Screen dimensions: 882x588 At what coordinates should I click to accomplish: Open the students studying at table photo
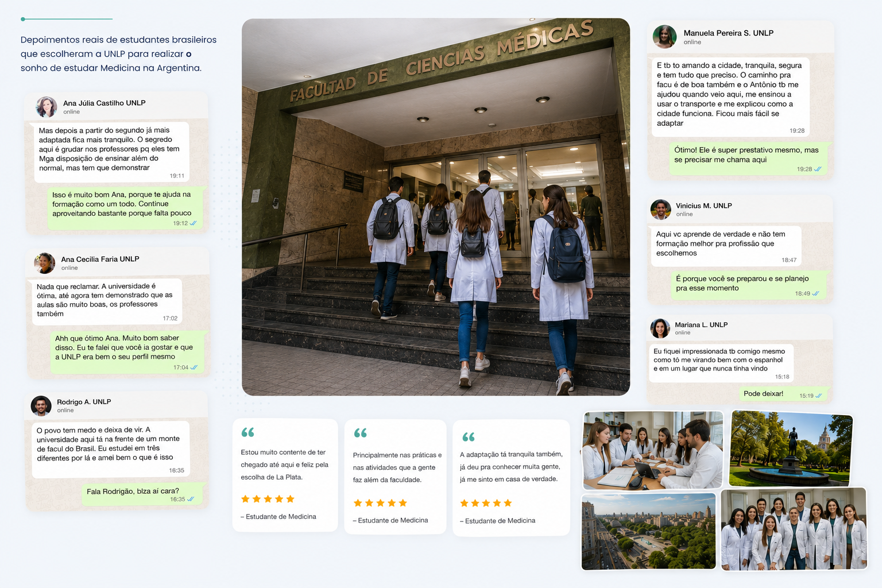click(653, 451)
